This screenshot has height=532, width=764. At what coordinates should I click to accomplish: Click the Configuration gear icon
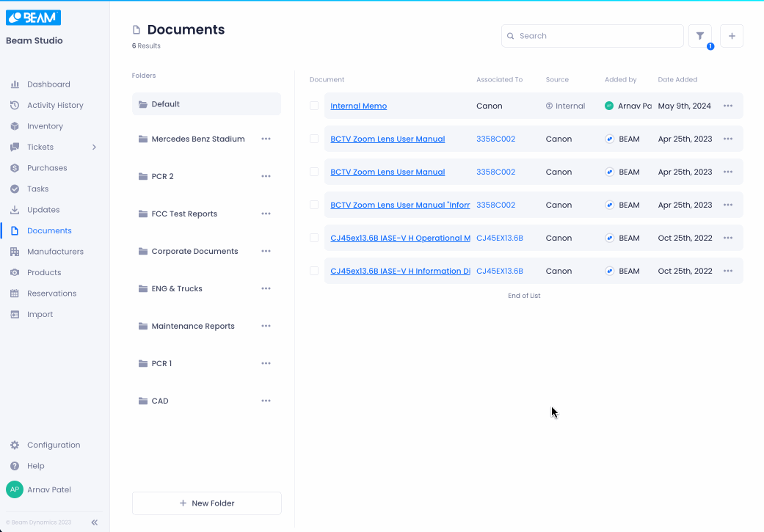tap(15, 445)
